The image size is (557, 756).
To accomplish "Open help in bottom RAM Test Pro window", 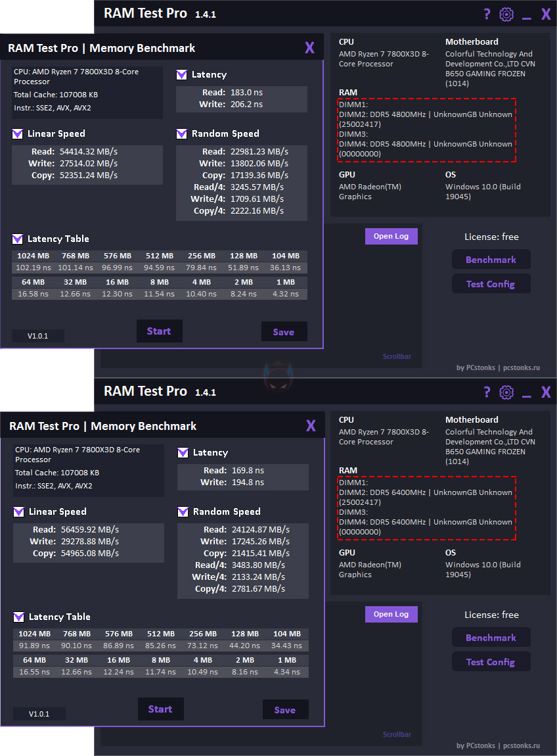I will tap(487, 392).
